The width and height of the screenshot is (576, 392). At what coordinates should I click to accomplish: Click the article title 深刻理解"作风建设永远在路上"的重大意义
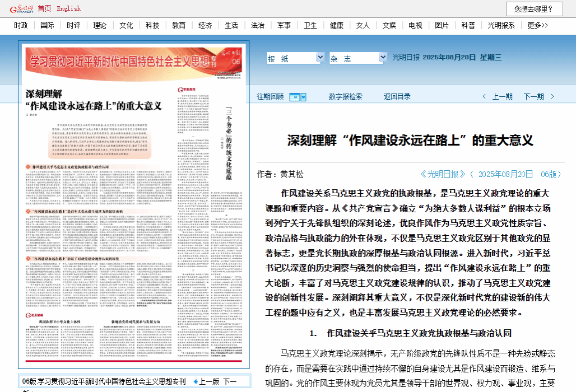410,140
